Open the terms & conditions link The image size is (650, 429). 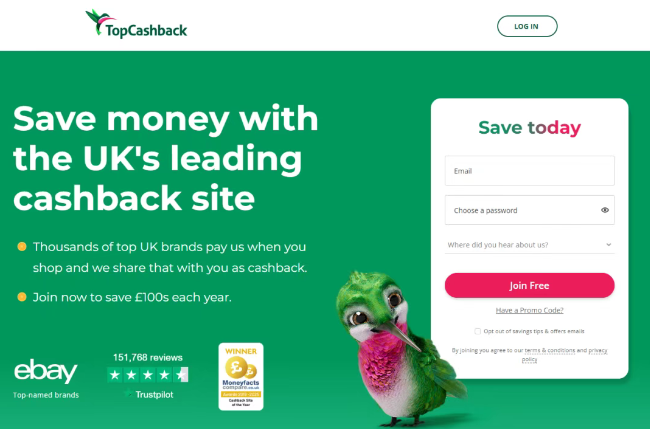point(550,350)
